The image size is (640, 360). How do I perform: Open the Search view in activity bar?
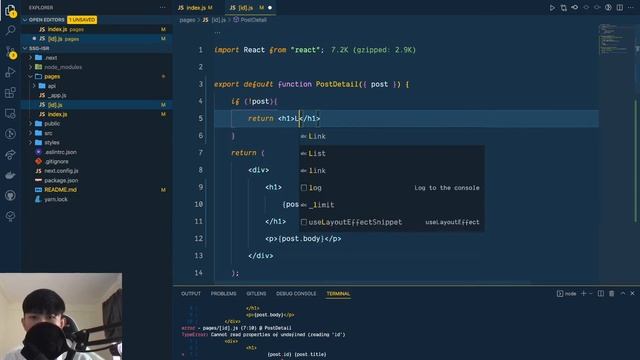(11, 31)
